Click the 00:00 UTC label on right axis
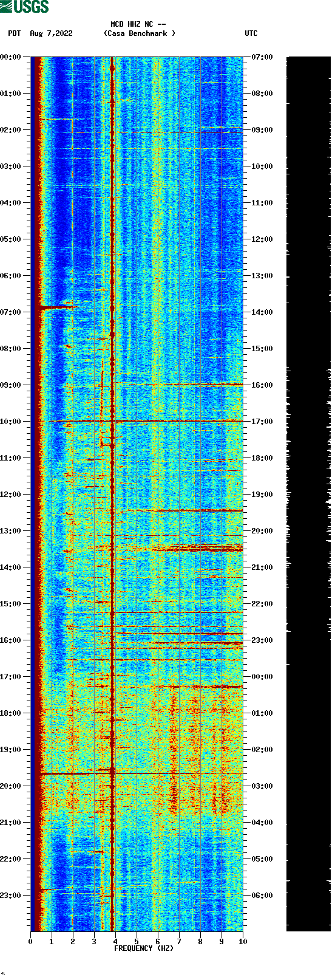This screenshot has width=335, height=980. (262, 677)
